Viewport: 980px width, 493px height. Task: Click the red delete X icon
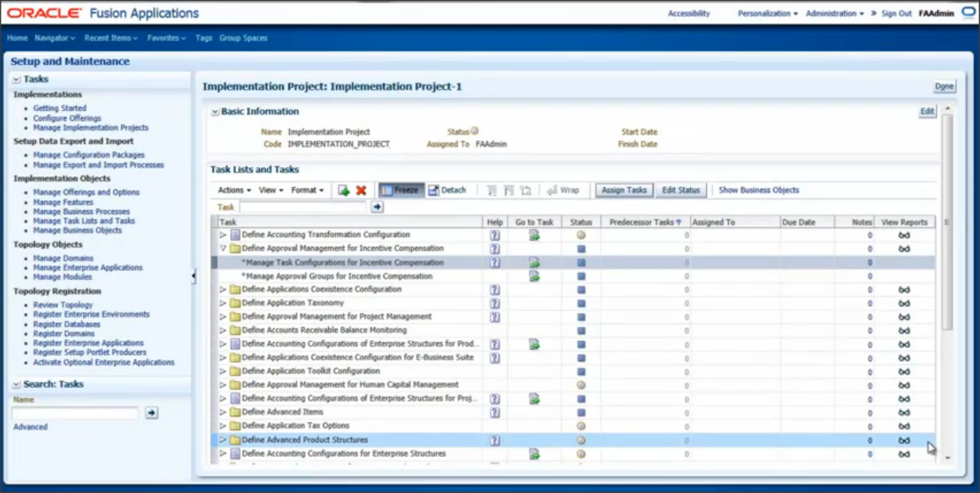click(361, 190)
